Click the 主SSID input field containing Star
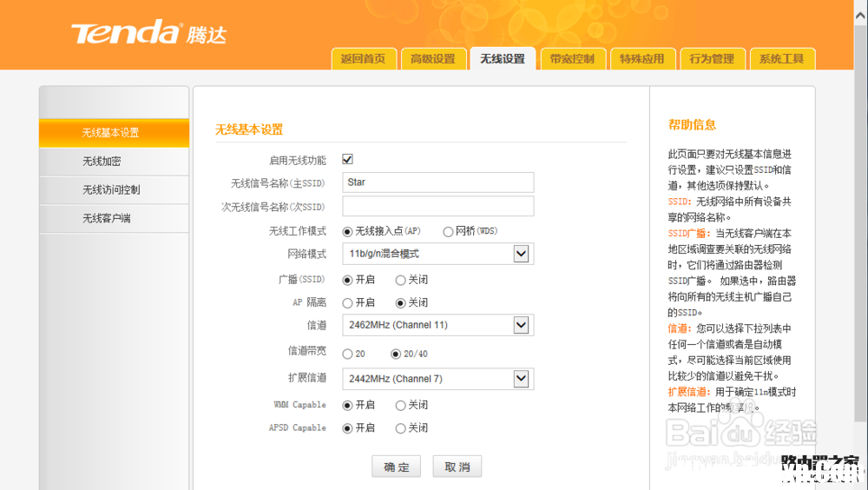Viewport: 868px width, 490px height. [437, 182]
